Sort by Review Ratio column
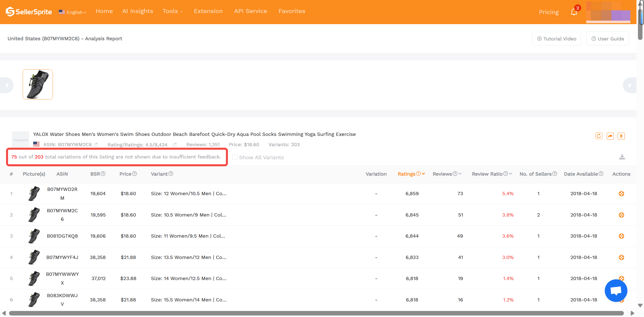 [x=510, y=174]
